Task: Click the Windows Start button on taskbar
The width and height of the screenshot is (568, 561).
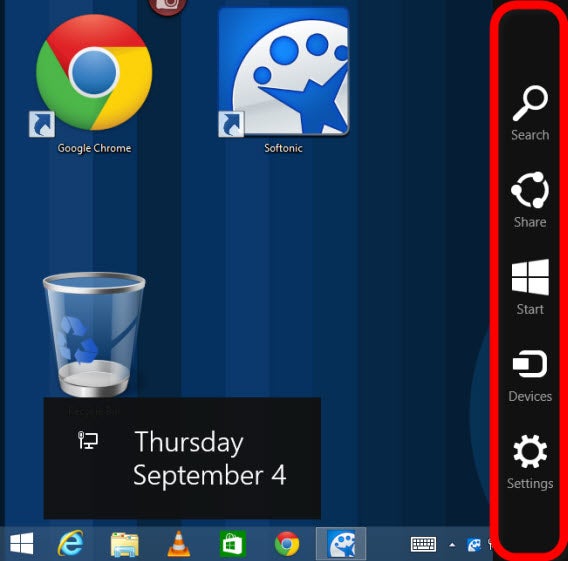Action: [x=22, y=543]
